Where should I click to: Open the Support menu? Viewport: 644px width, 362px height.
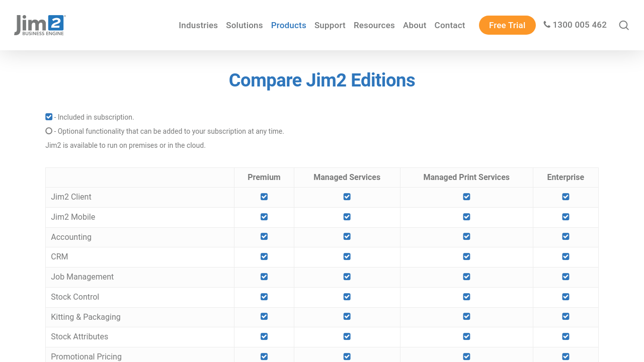coord(330,25)
